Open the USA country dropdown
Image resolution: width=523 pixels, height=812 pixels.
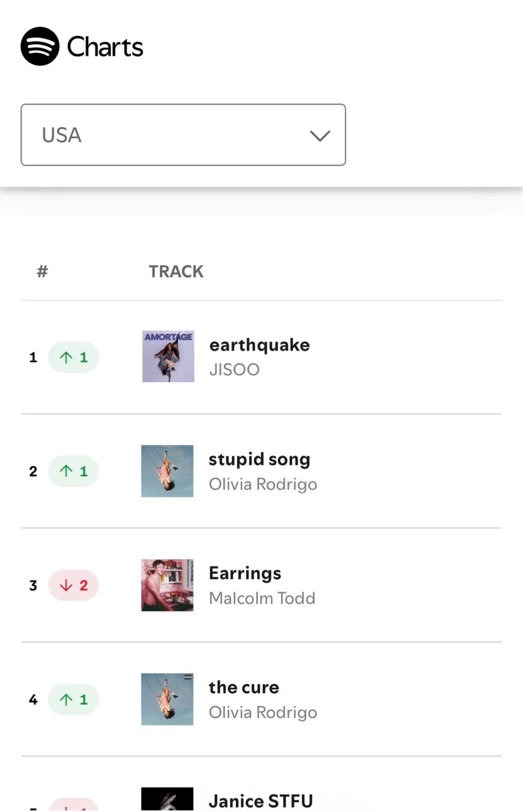(183, 135)
